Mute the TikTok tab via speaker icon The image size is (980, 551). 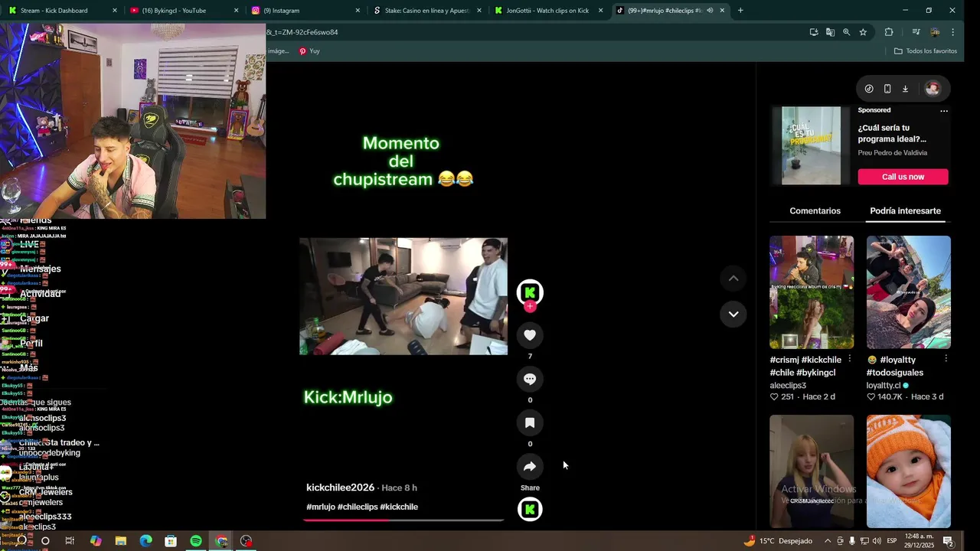[710, 11]
